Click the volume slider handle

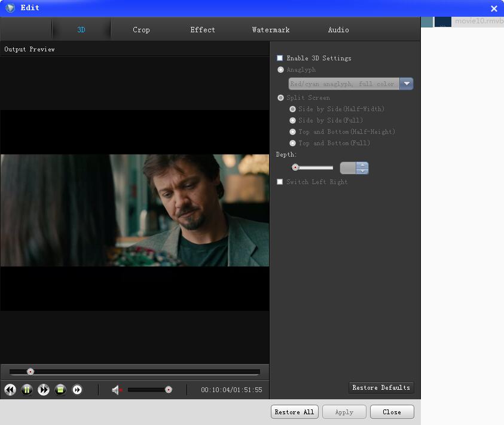point(168,390)
